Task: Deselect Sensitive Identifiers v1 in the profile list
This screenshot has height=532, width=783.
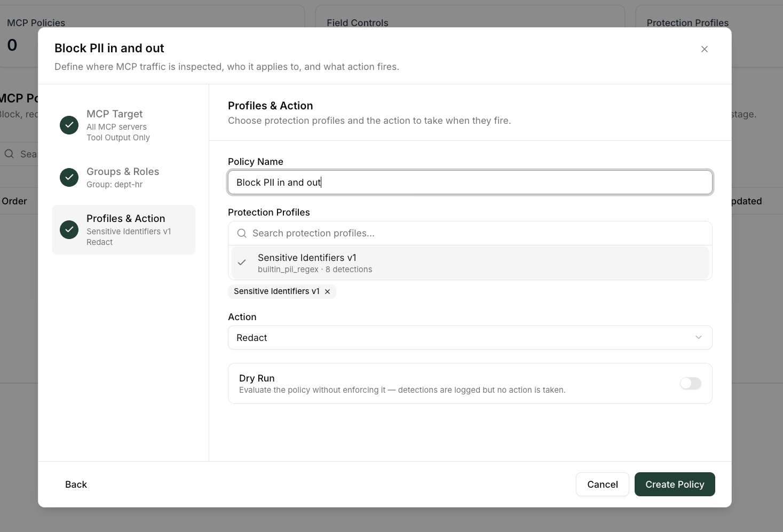Action: 470,263
